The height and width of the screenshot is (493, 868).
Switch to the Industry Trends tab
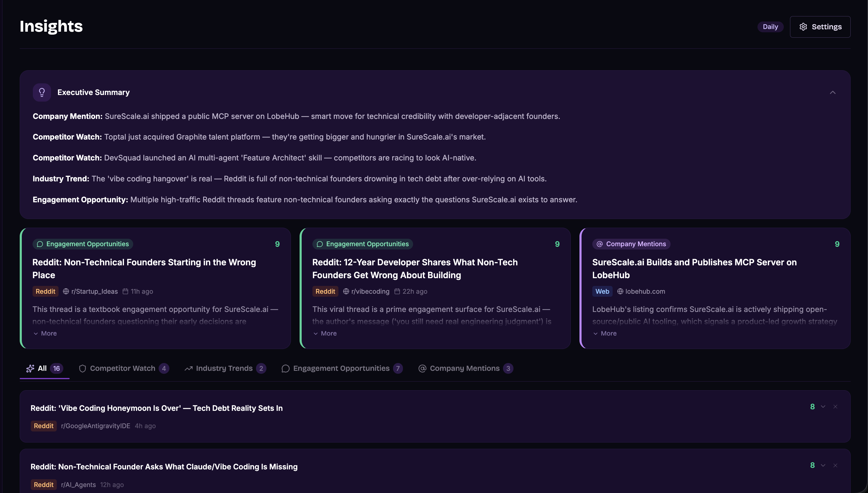point(224,368)
